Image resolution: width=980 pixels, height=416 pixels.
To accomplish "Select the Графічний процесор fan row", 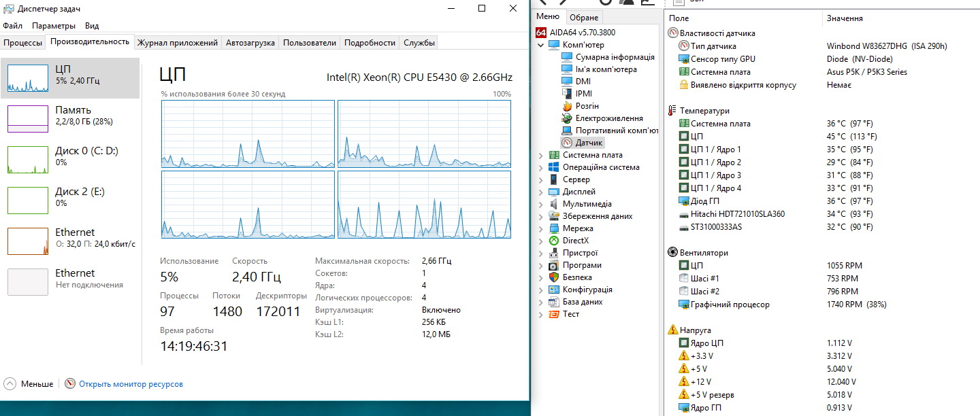I will click(822, 305).
